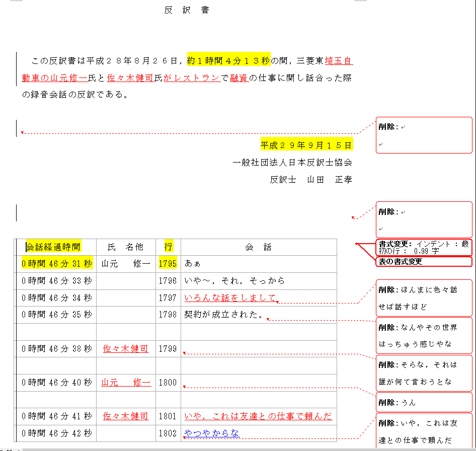The image size is (476, 451).
Task: Click the 削除 balloon reading ほんまに色々話せば話すほど
Action: pos(424,298)
